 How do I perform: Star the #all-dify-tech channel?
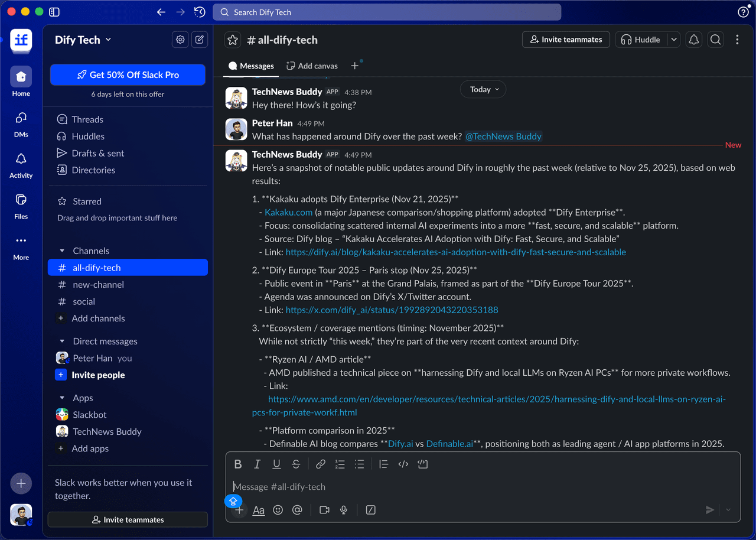pos(233,40)
